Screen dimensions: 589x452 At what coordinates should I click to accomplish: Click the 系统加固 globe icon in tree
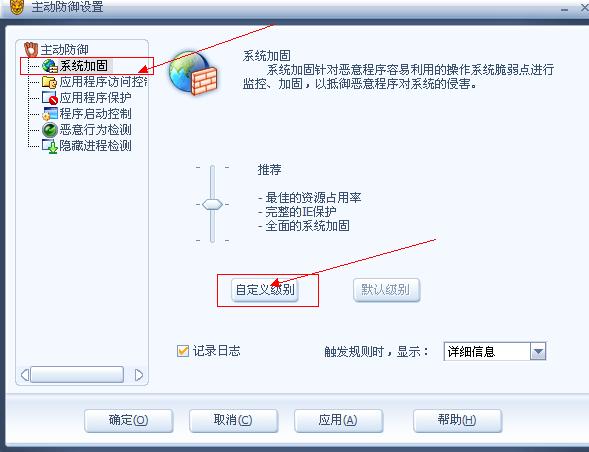point(49,66)
